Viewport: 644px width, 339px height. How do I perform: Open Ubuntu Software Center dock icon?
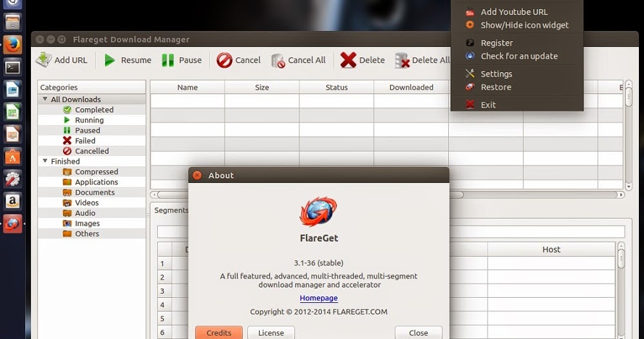tap(12, 157)
